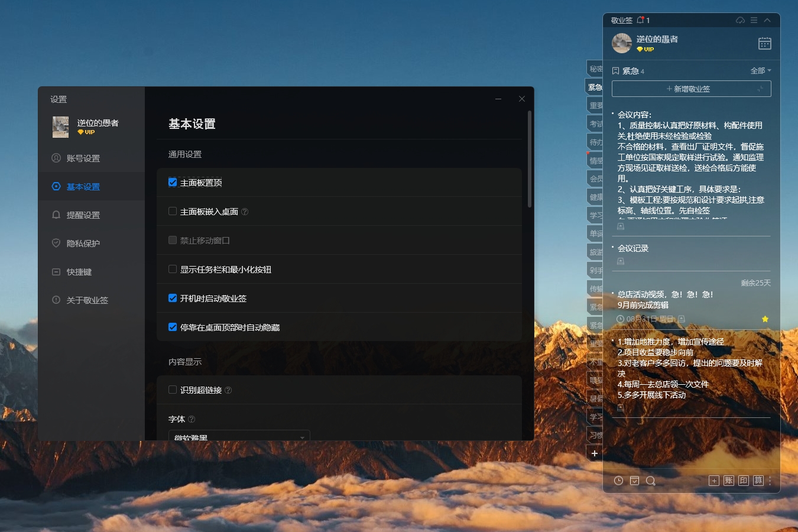The width and height of the screenshot is (798, 532).
Task: Switch to the 情感 category tab
Action: [595, 160]
